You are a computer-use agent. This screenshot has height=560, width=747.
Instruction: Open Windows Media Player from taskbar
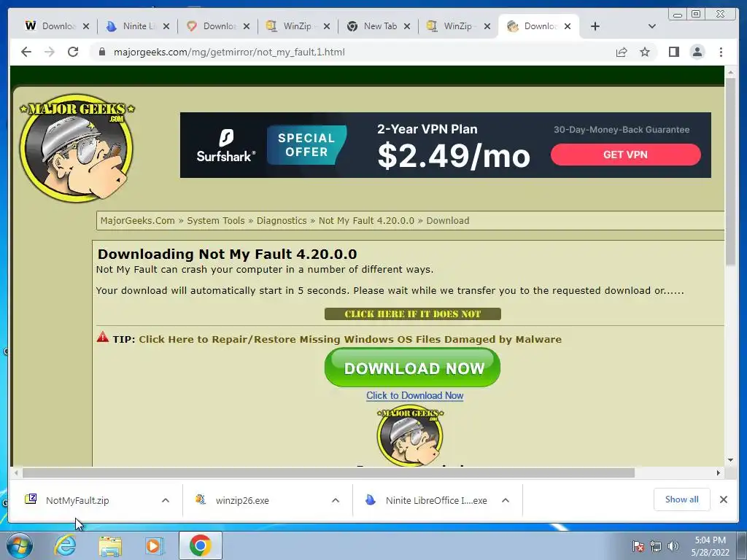[155, 545]
